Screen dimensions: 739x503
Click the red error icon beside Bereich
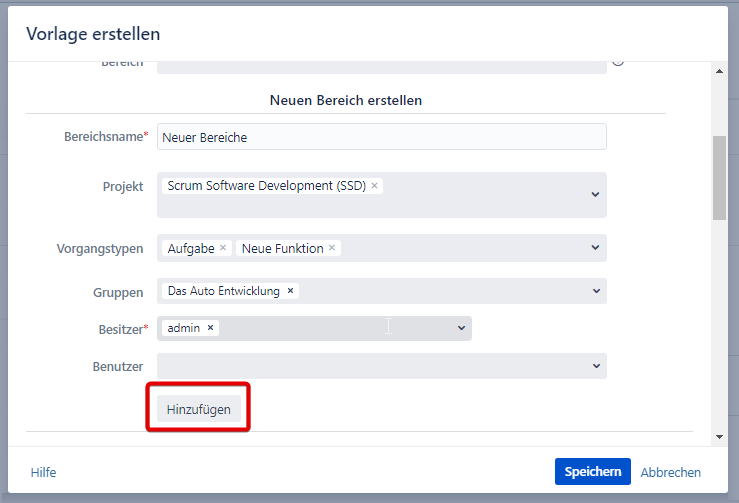point(618,62)
